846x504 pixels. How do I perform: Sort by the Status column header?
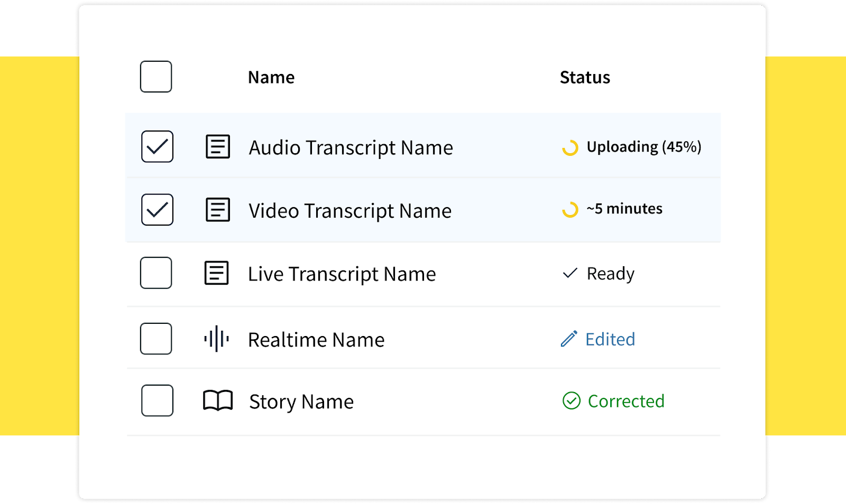(x=585, y=78)
